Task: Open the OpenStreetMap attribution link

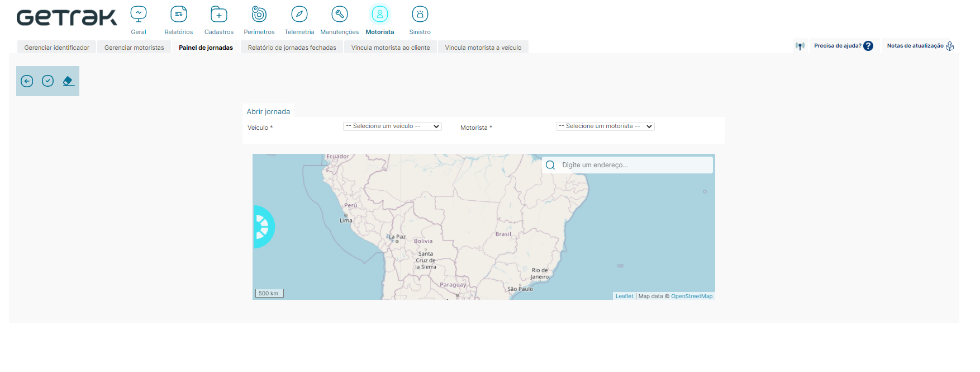Action: pyautogui.click(x=692, y=296)
